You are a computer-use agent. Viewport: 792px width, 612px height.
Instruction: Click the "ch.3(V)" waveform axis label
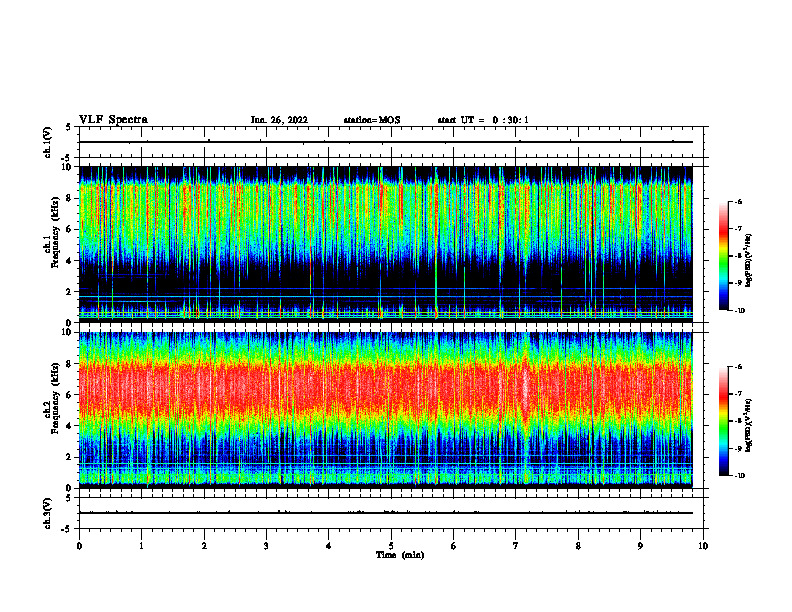48,513
